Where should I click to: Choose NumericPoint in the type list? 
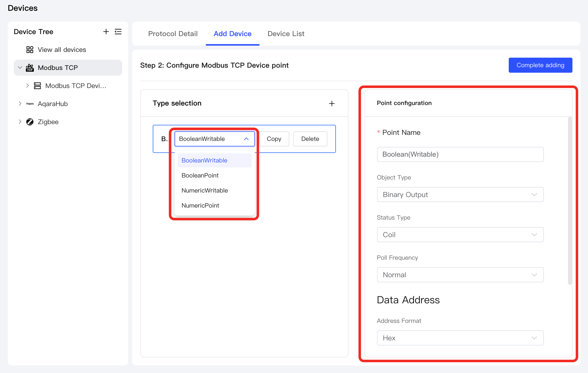(215, 206)
